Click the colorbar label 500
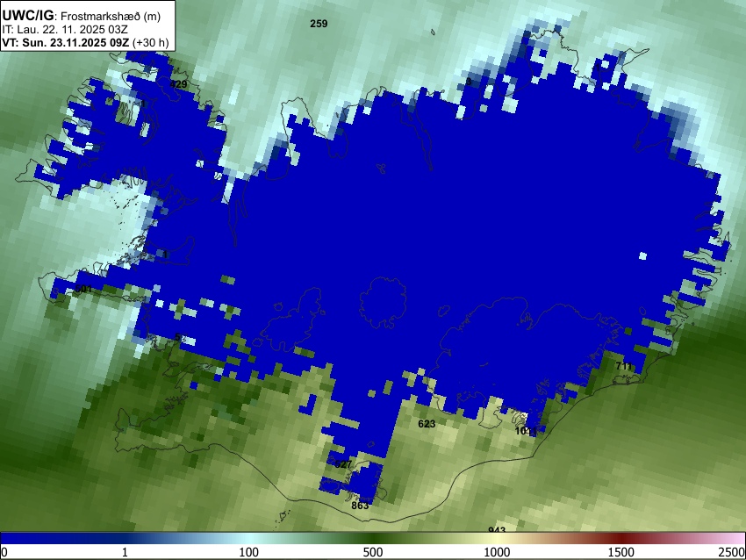This screenshot has height=560, width=746. pos(372,552)
